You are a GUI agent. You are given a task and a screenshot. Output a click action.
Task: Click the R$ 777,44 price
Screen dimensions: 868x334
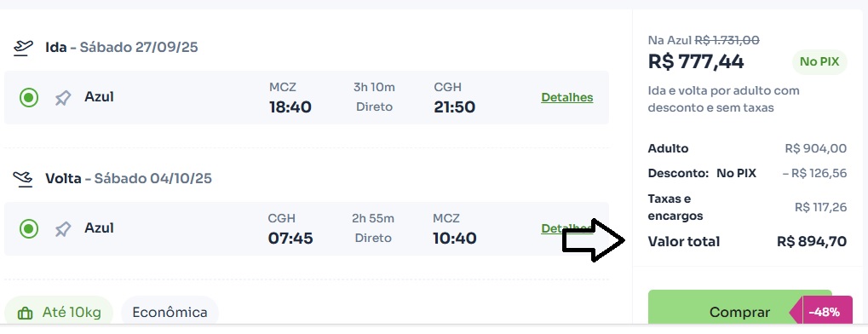696,61
